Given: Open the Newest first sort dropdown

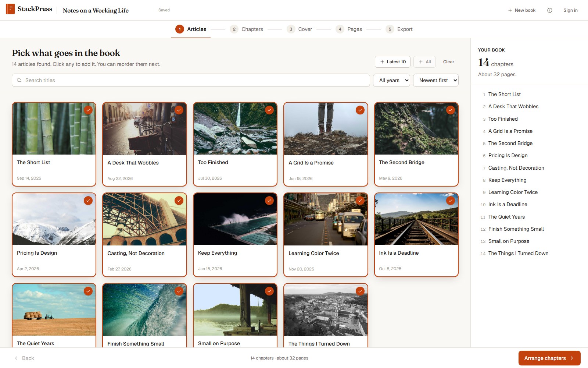Looking at the screenshot, I should click(x=436, y=80).
